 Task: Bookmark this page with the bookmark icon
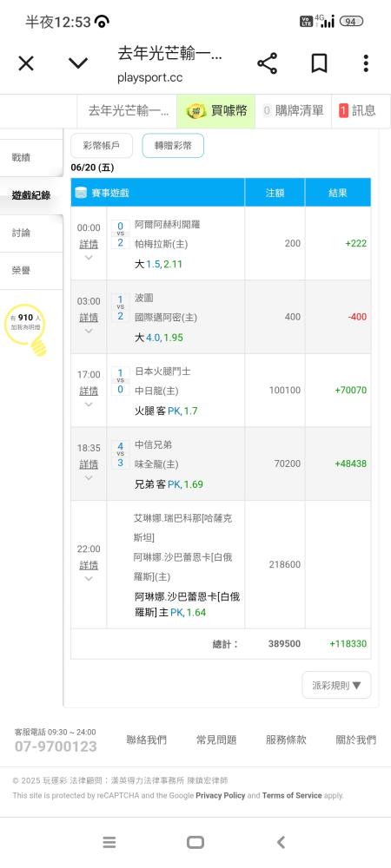319,63
